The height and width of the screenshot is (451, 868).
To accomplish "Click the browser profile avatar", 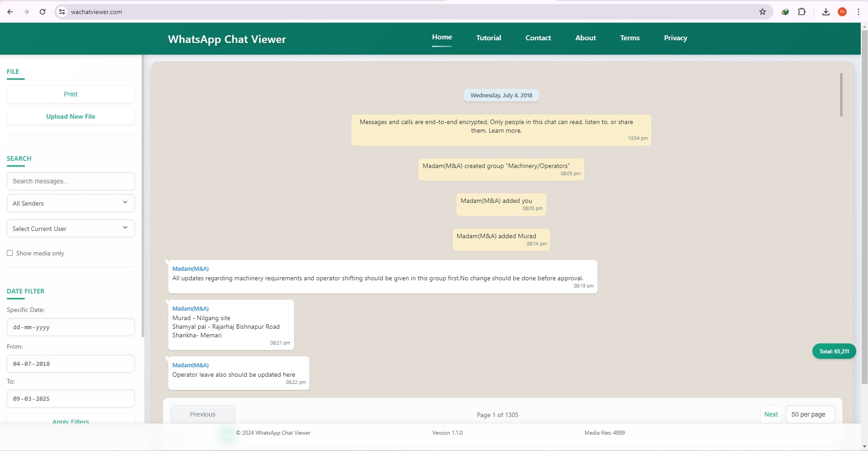I will pyautogui.click(x=842, y=12).
